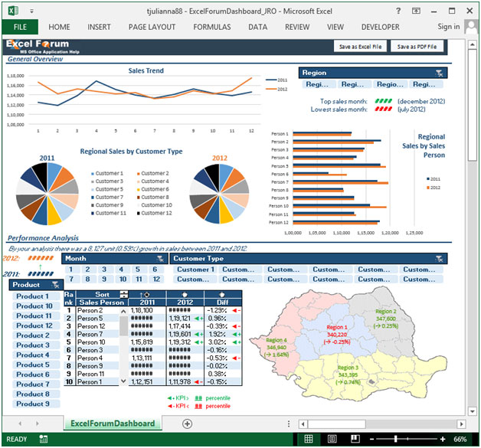
Task: Toggle month 10 in Month slicer
Action: pos(123,280)
